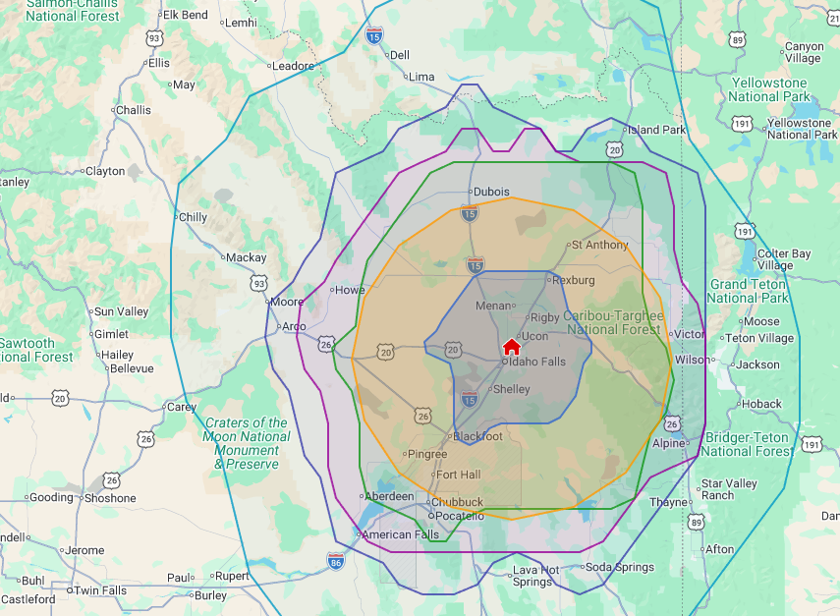
Task: Select the Lava Hot Springs label
Action: [535, 576]
